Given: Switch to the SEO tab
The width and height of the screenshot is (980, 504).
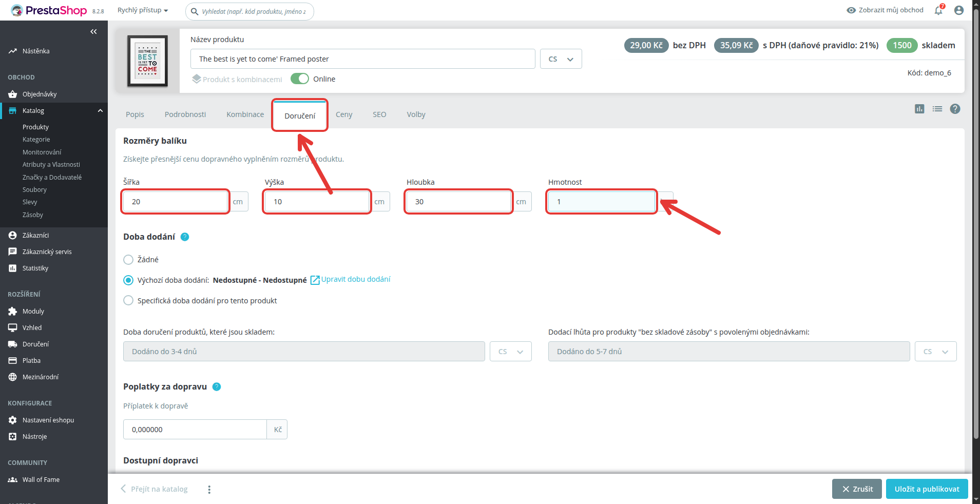Looking at the screenshot, I should 379,114.
